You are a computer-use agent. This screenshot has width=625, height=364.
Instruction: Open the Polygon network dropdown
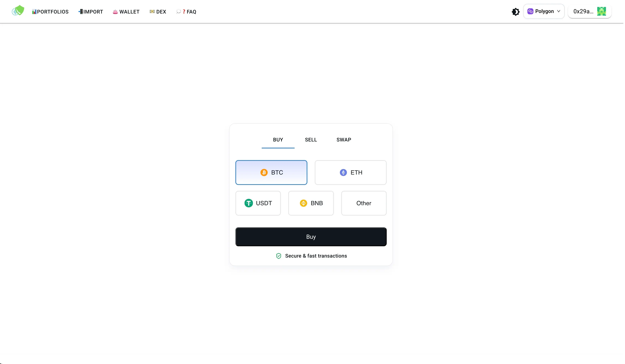[544, 11]
